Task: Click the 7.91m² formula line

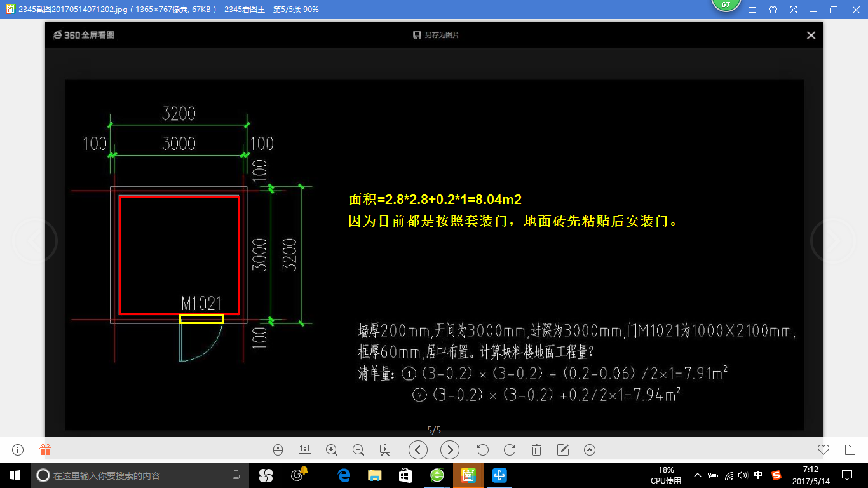Action: click(543, 373)
